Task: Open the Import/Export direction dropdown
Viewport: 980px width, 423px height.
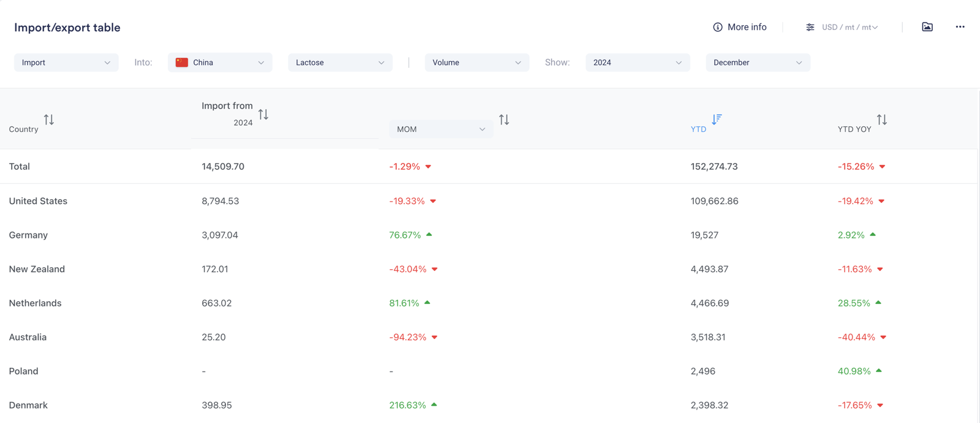Action: tap(66, 63)
